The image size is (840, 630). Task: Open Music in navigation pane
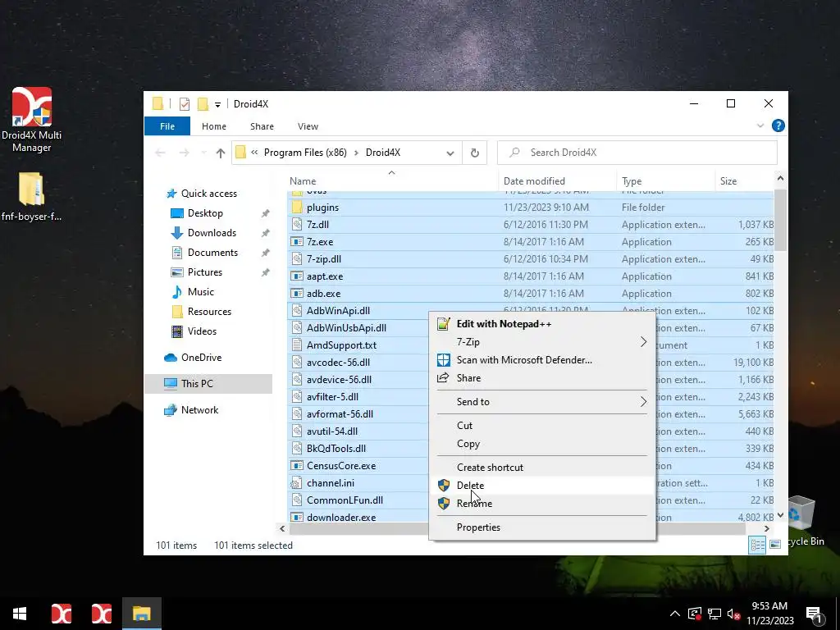coord(200,292)
